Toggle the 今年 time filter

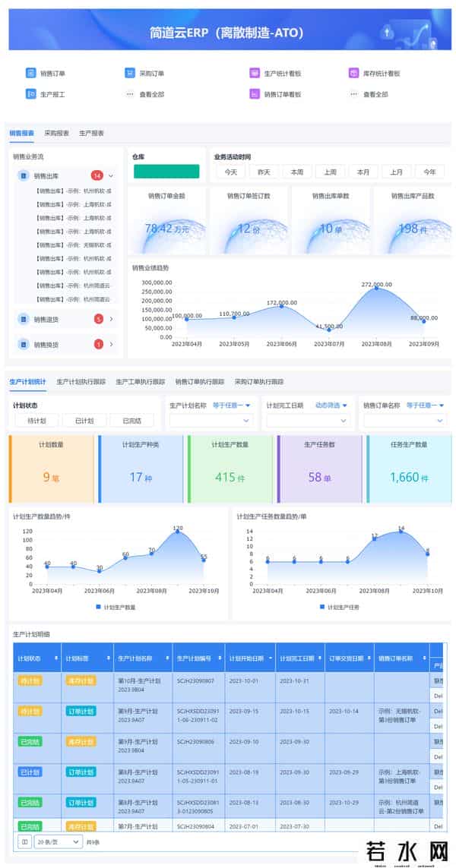(430, 172)
